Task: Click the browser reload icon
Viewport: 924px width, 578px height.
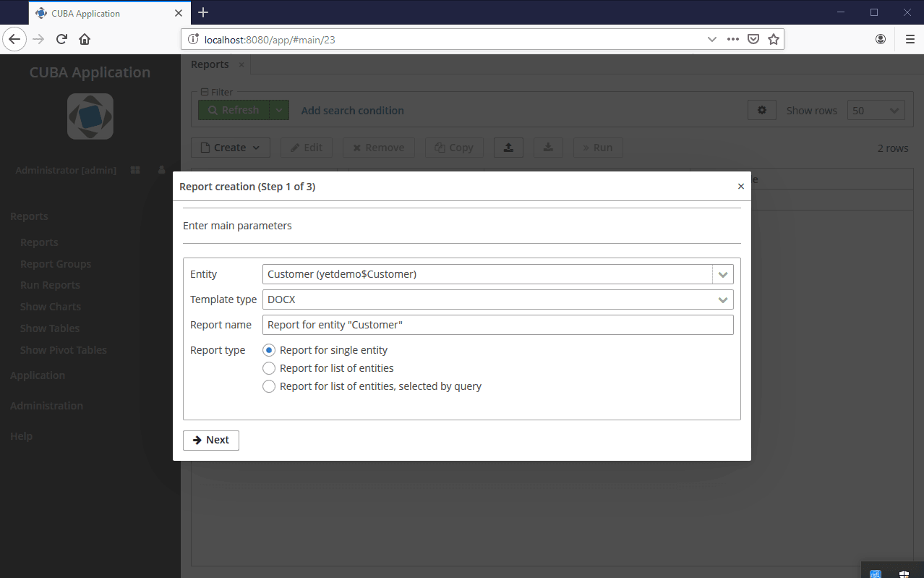Action: pyautogui.click(x=61, y=39)
